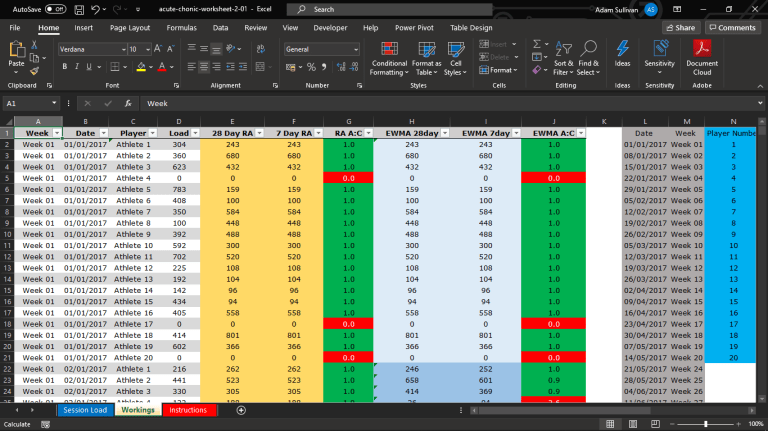Expand the font name Verdana dropdown

[x=123, y=49]
